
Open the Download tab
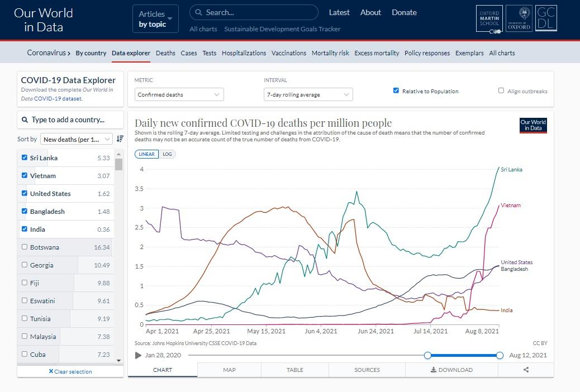coord(451,370)
